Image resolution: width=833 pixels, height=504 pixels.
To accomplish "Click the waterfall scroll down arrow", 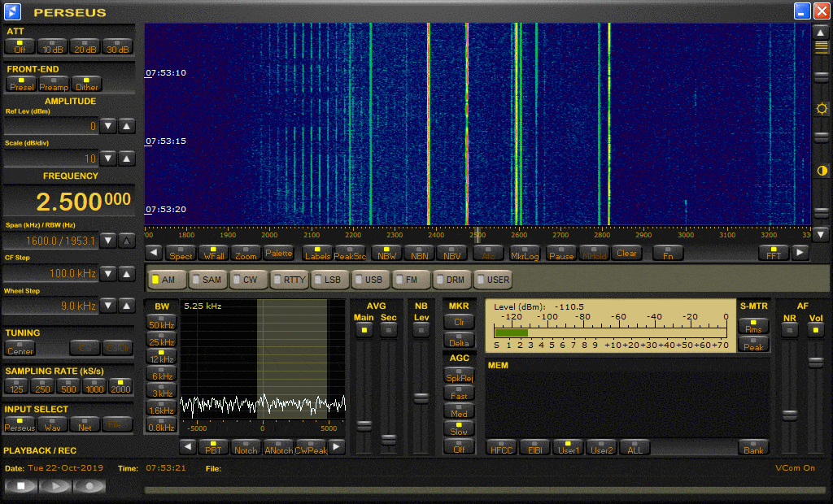I will click(821, 233).
